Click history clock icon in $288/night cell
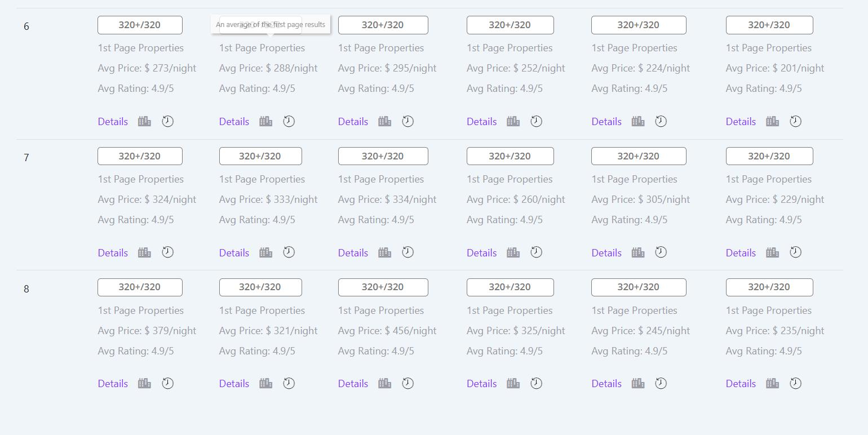This screenshot has width=868, height=435. [289, 122]
